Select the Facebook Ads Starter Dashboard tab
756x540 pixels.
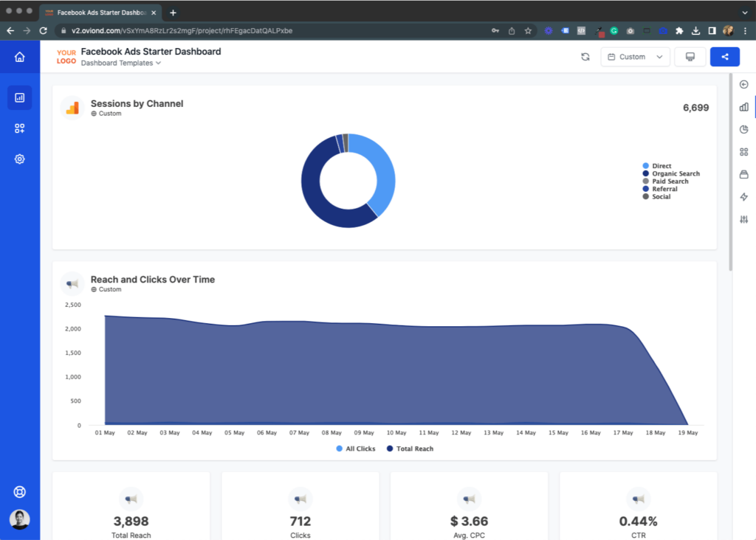point(100,13)
